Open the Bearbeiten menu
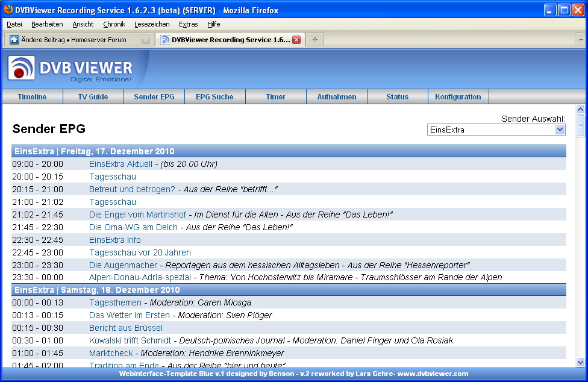Image resolution: width=588 pixels, height=382 pixels. coord(47,24)
